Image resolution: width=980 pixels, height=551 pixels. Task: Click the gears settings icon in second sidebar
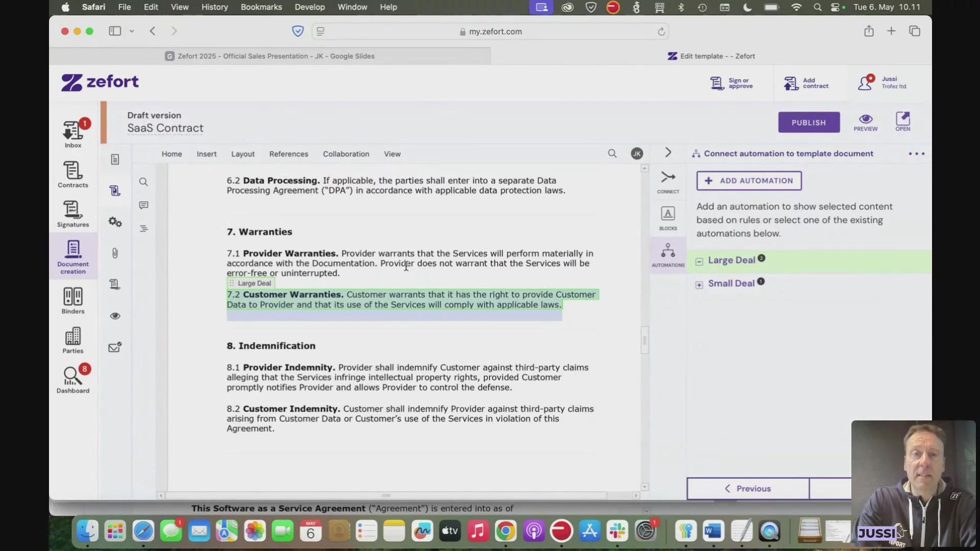[x=115, y=222]
